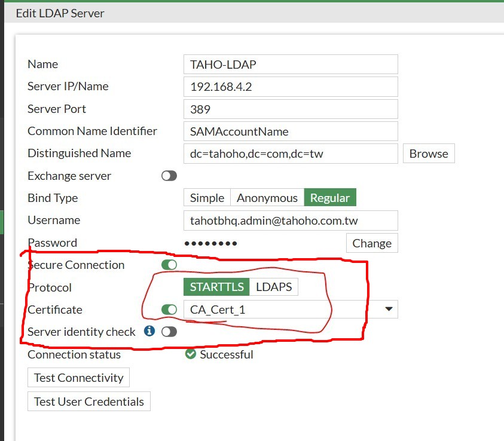The height and width of the screenshot is (441, 504).
Task: Click the Server Port field showing 389
Action: pos(290,109)
